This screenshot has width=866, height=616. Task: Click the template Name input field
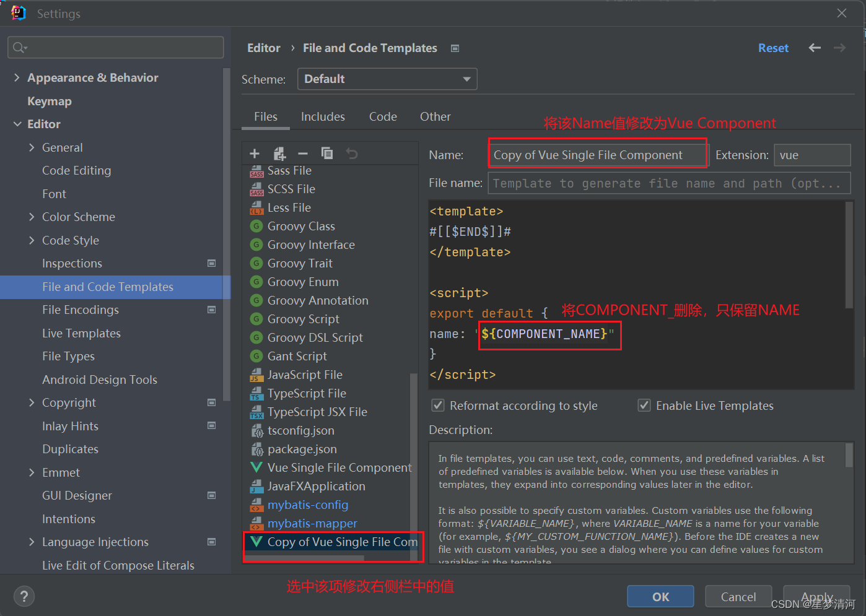pos(598,155)
